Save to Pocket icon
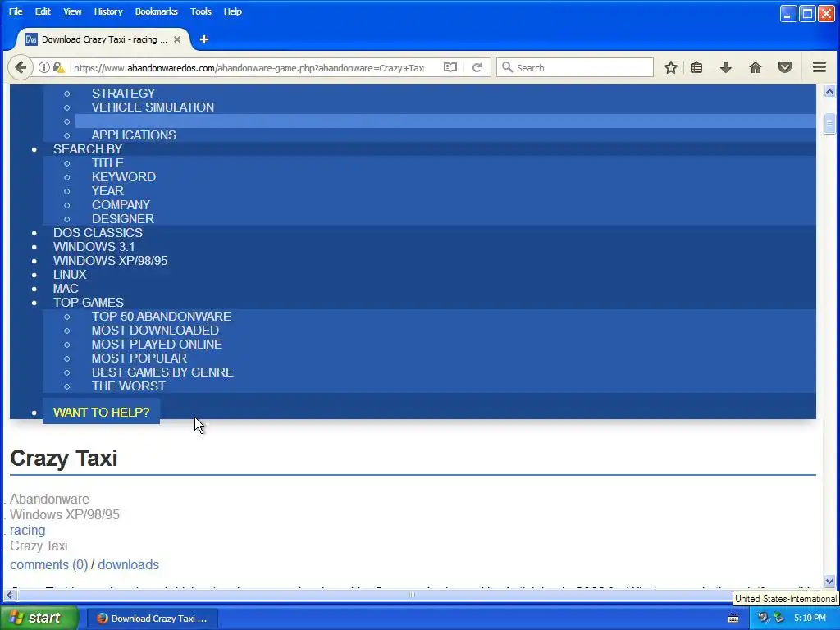The image size is (840, 630). tap(785, 67)
